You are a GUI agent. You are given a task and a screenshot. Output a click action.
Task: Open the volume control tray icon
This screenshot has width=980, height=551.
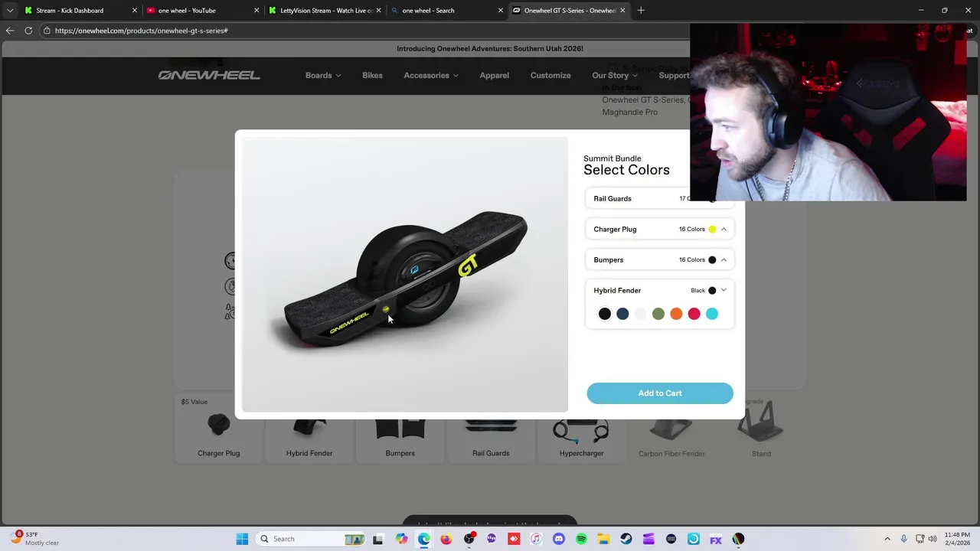pos(933,539)
